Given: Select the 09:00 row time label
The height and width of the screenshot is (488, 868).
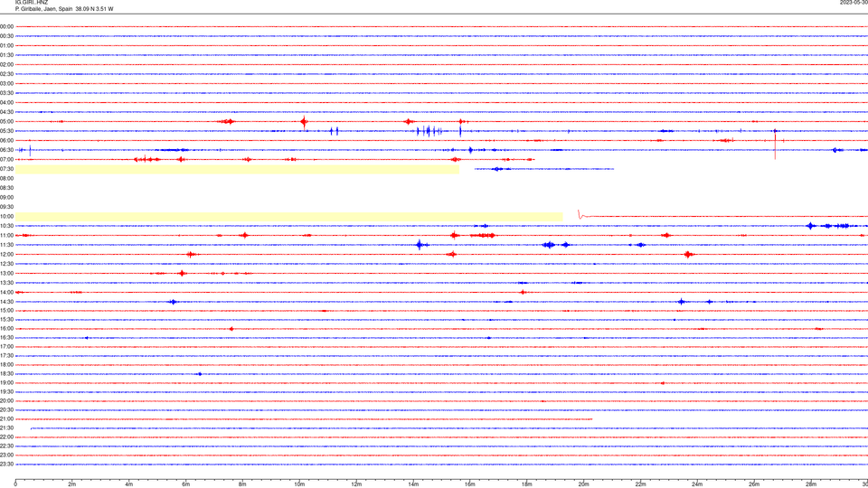Looking at the screenshot, I should pos(6,198).
